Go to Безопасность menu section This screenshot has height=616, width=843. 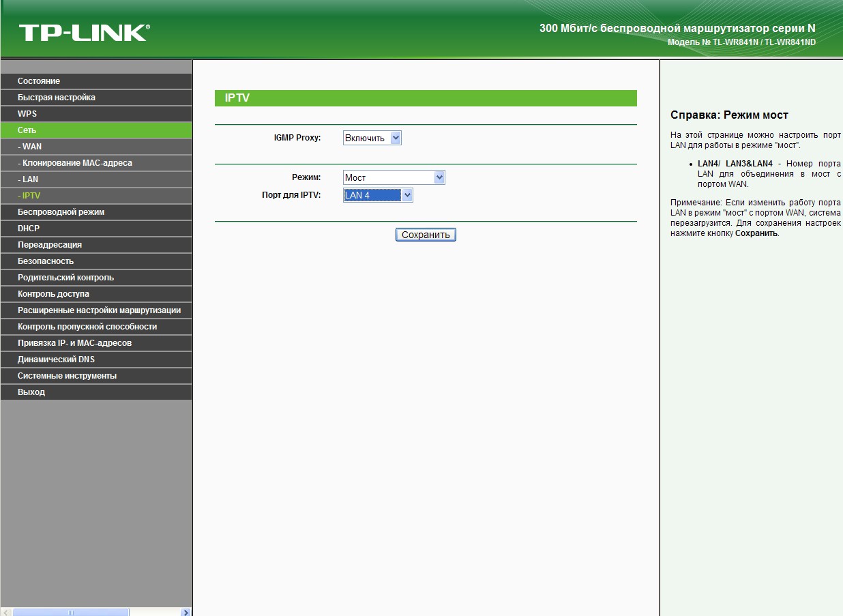95,261
